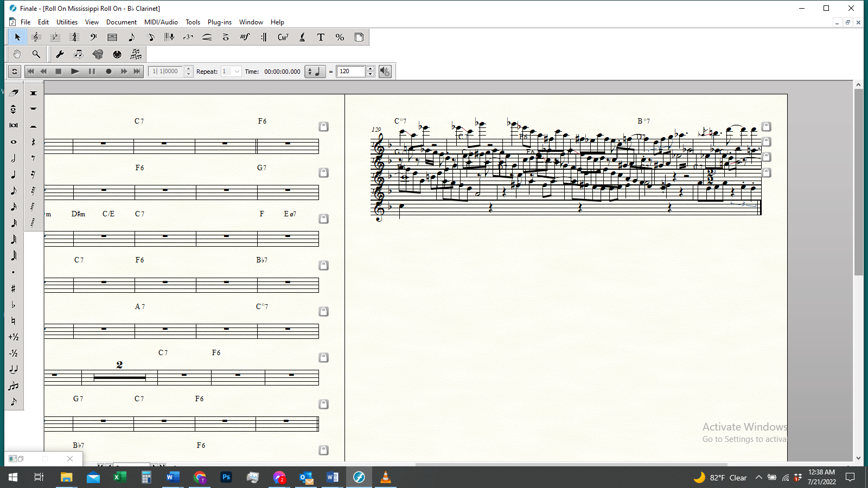Increase tempo using the up stepper arrow
868x488 pixels.
pos(371,69)
